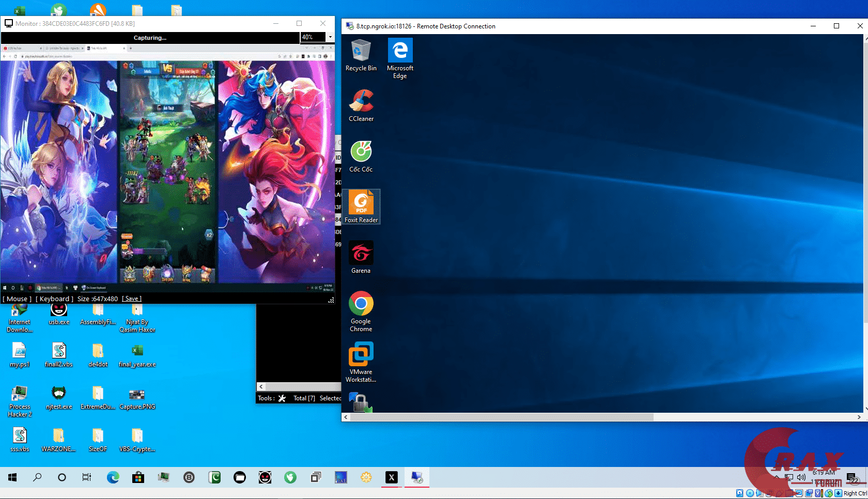This screenshot has height=499, width=868.
Task: Switch to Remote Desktop Connection on the taskbar
Action: coord(417,477)
